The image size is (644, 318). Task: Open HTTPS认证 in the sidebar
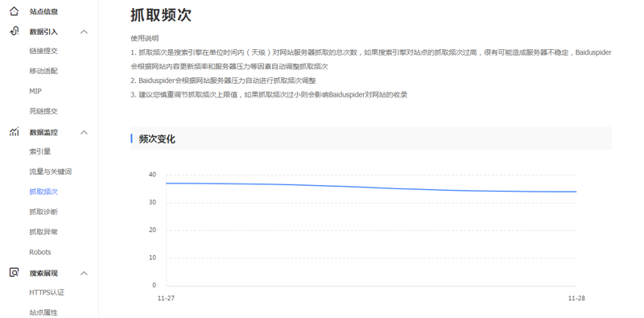(x=47, y=292)
